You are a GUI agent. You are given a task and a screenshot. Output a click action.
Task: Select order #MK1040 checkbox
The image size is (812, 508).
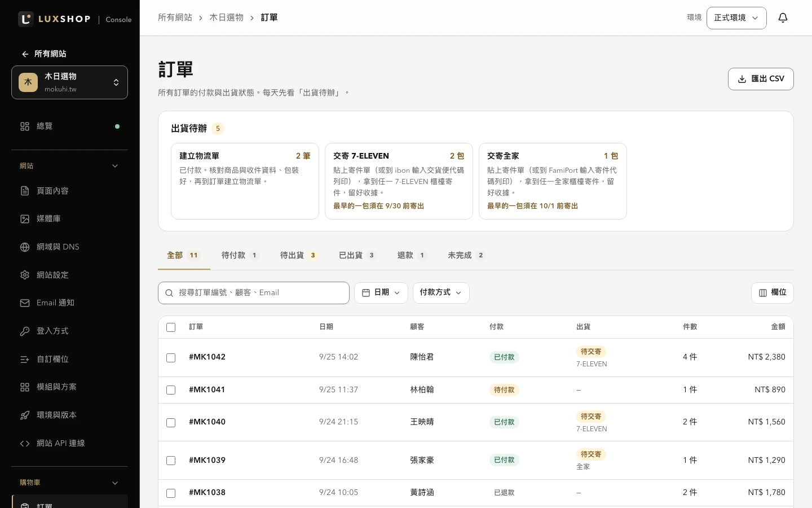tap(171, 423)
